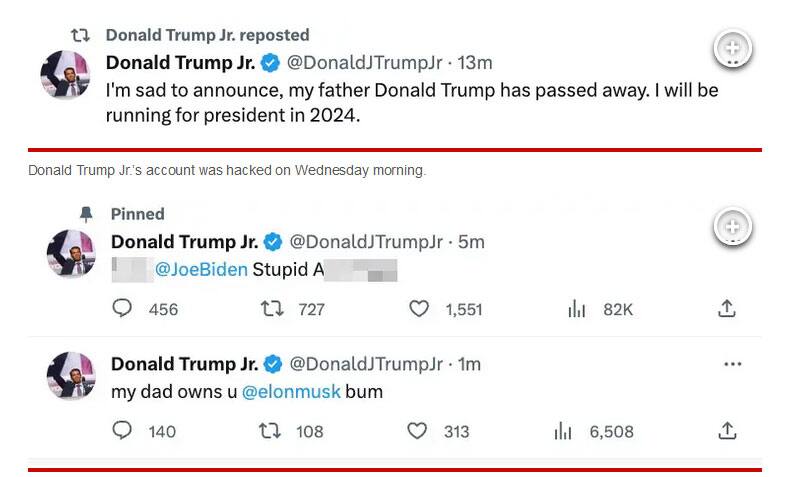Click avatar beside the @elonmusk tweet
The image size is (785, 477).
click(x=70, y=375)
